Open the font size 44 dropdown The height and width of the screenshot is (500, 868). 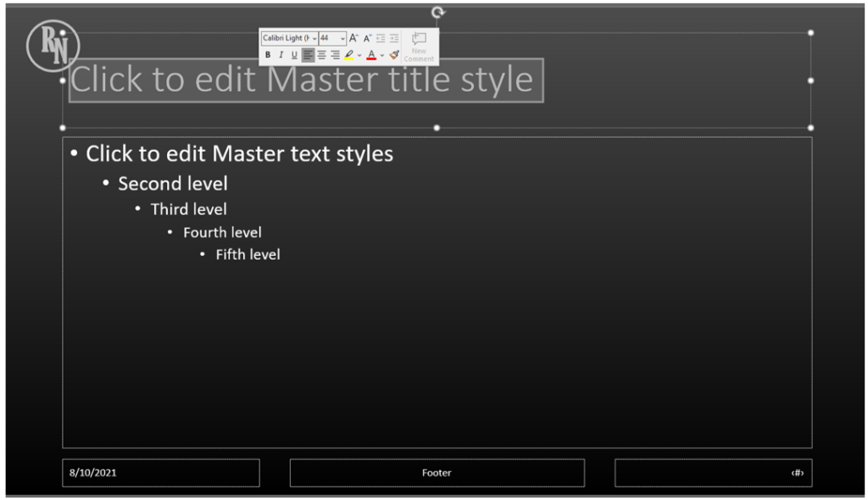(x=342, y=38)
